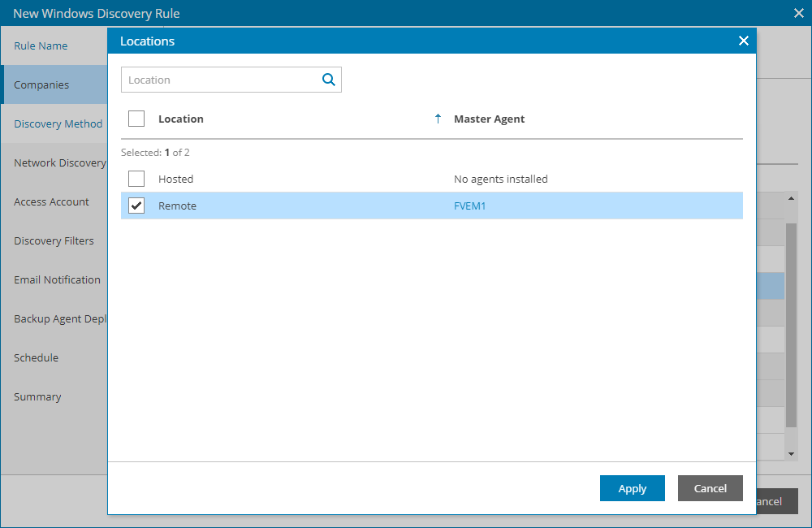Click the 'Selected: 1 of 2' counter text
812x528 pixels.
click(x=155, y=153)
